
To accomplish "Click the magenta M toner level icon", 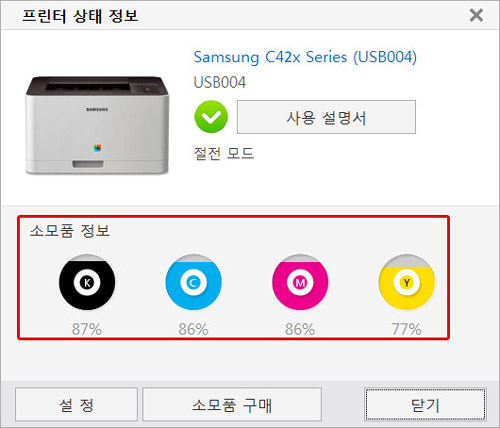I will [x=300, y=282].
